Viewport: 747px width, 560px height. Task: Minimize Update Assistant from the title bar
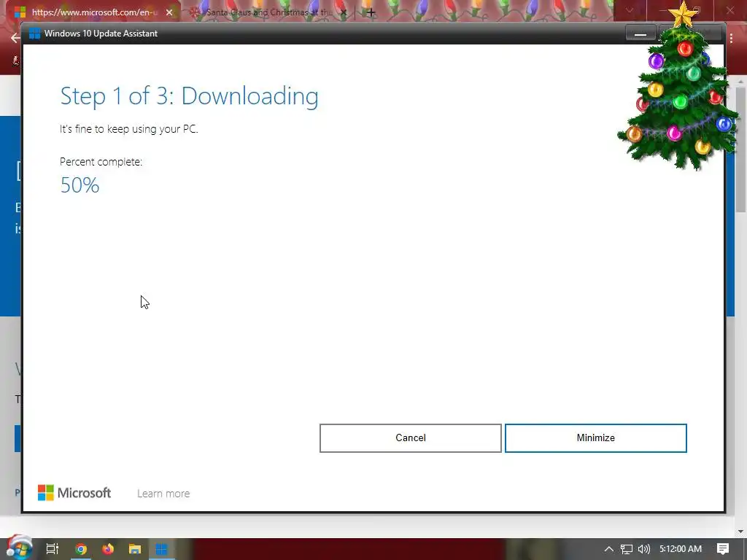coord(640,34)
